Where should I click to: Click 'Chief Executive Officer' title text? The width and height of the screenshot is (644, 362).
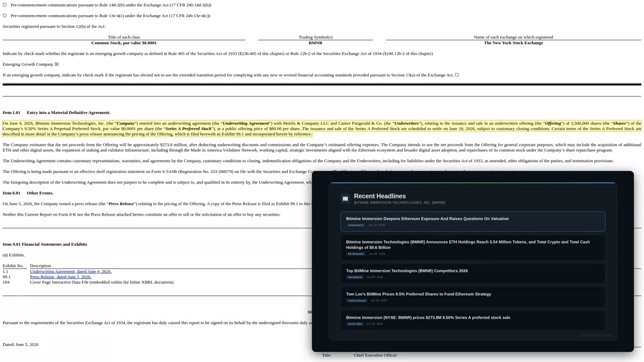[x=375, y=355]
